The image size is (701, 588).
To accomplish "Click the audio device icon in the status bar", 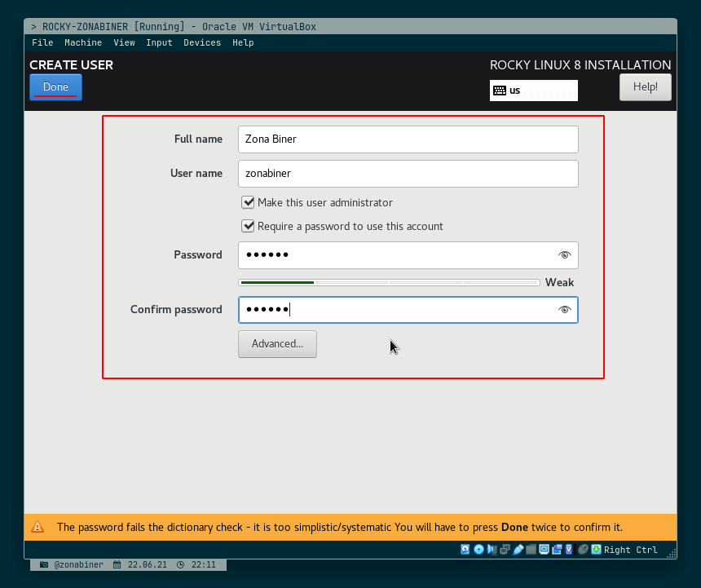I will click(x=492, y=550).
